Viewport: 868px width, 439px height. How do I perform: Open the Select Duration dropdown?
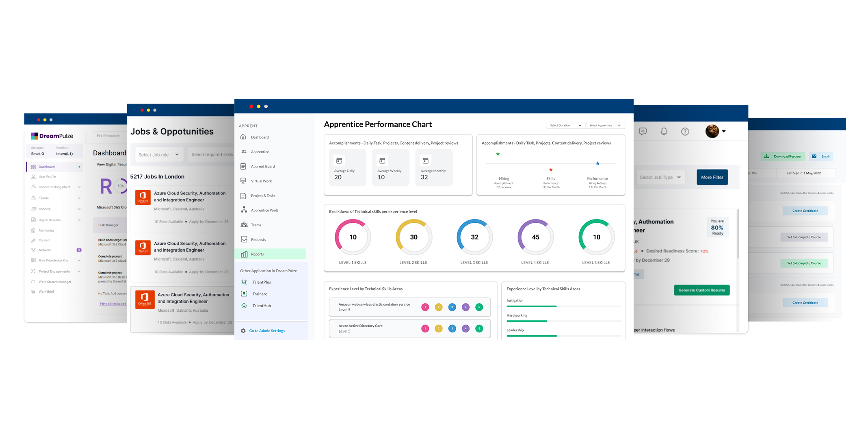pyautogui.click(x=565, y=125)
